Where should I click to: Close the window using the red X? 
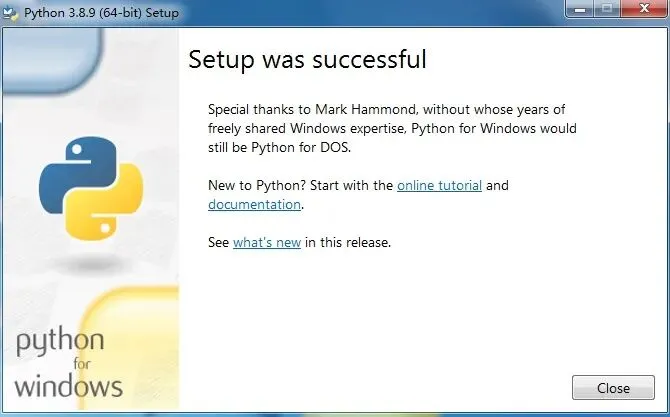pos(641,10)
